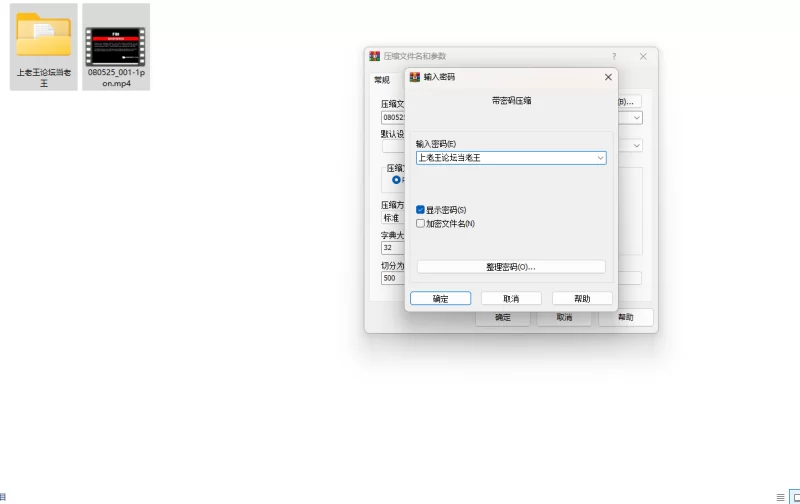Switch to the 常规 tab
Image resolution: width=800 pixels, height=504 pixels.
382,80
